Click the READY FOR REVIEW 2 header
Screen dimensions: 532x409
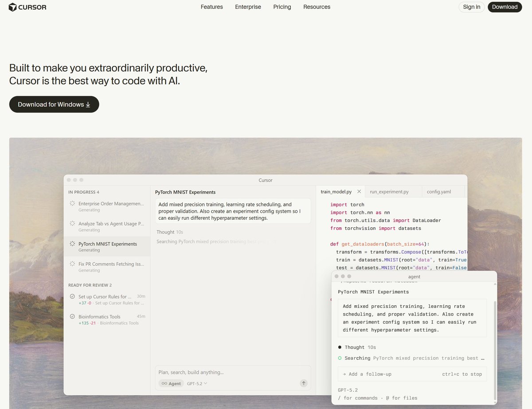(90, 285)
